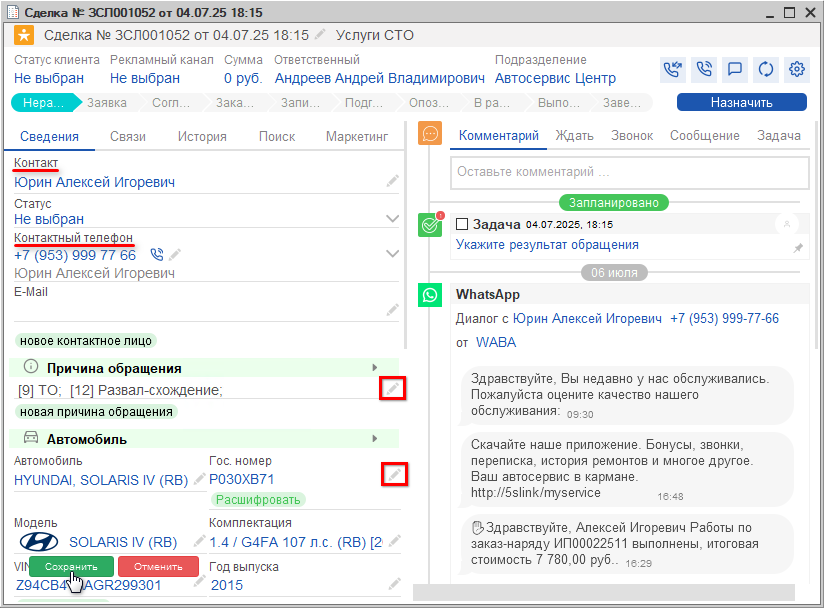The image size is (824, 608).
Task: Open the chat message icon in top toolbar
Action: tap(735, 70)
